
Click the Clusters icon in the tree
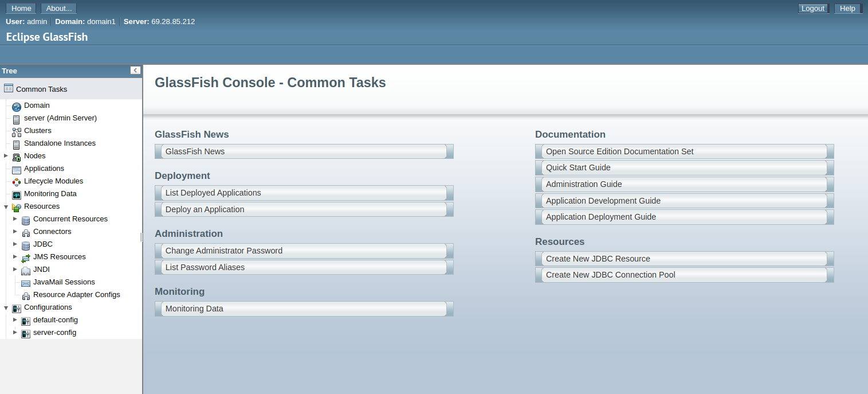(17, 131)
